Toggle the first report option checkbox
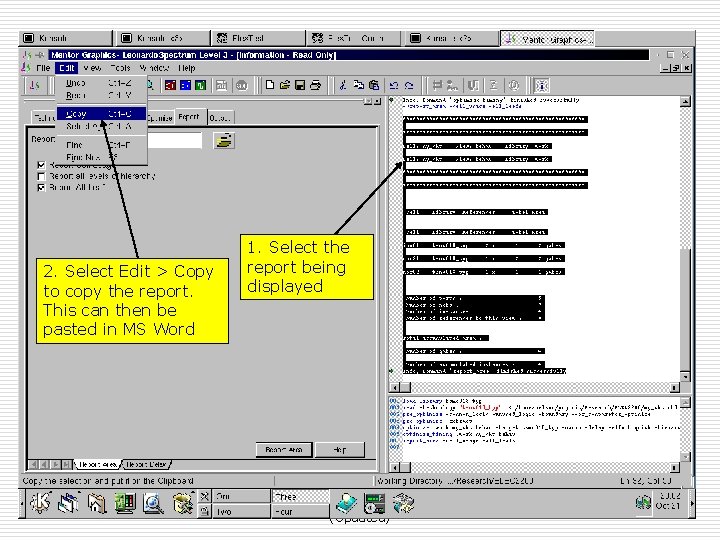 click(41, 165)
